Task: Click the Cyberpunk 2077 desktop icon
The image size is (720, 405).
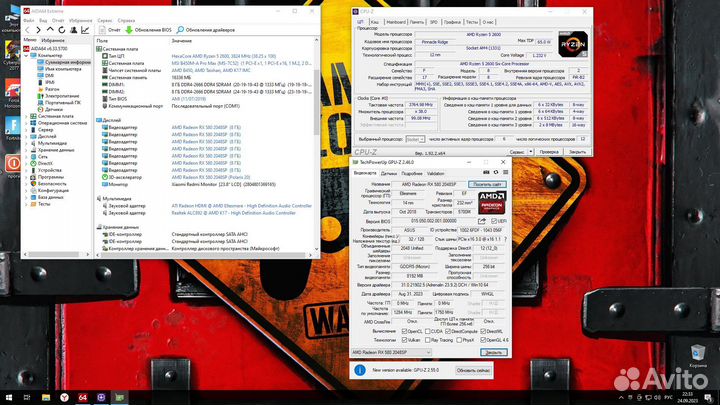Action: (x=11, y=54)
